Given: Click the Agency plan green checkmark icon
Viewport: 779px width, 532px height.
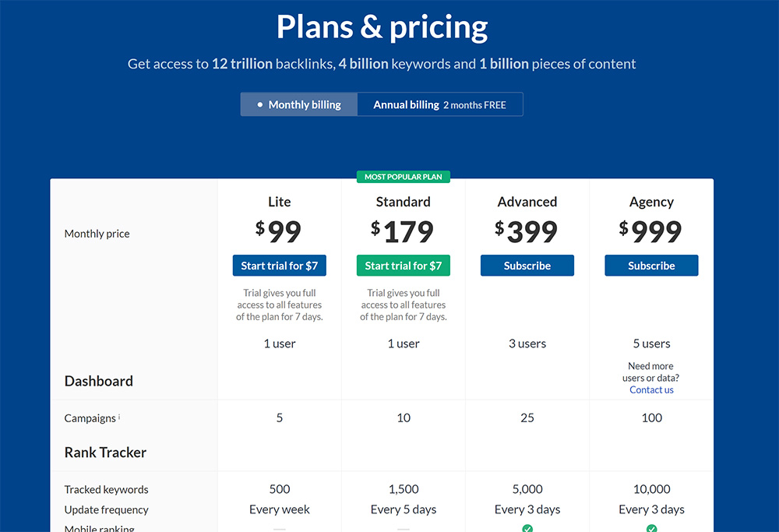Looking at the screenshot, I should tap(651, 529).
